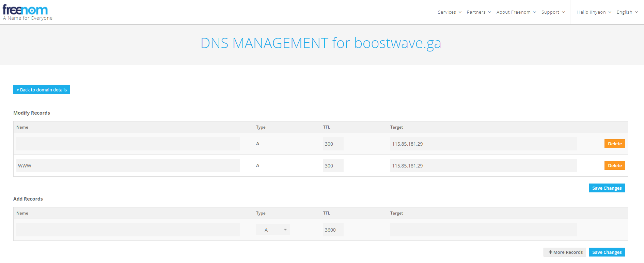Image resolution: width=644 pixels, height=263 pixels.
Task: Click the WWW name field
Action: pyautogui.click(x=128, y=166)
